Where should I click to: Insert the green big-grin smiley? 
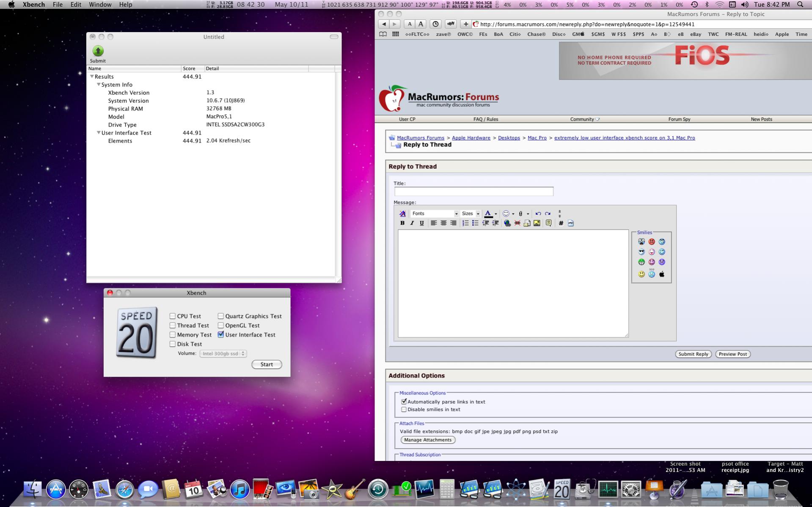tap(641, 262)
